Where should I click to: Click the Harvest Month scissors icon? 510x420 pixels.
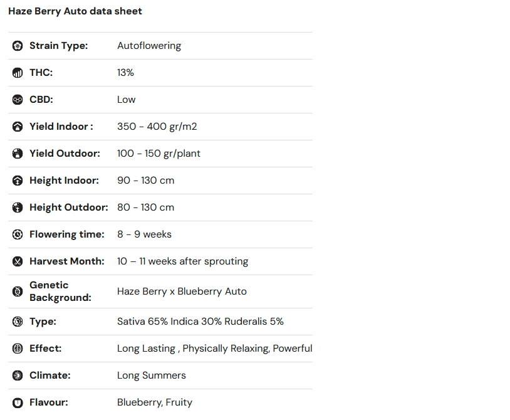[18, 261]
